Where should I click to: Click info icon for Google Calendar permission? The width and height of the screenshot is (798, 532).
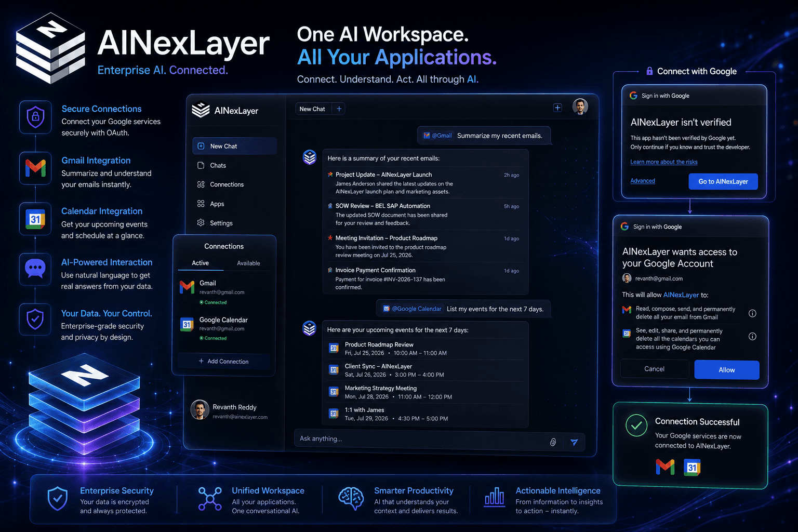752,336
